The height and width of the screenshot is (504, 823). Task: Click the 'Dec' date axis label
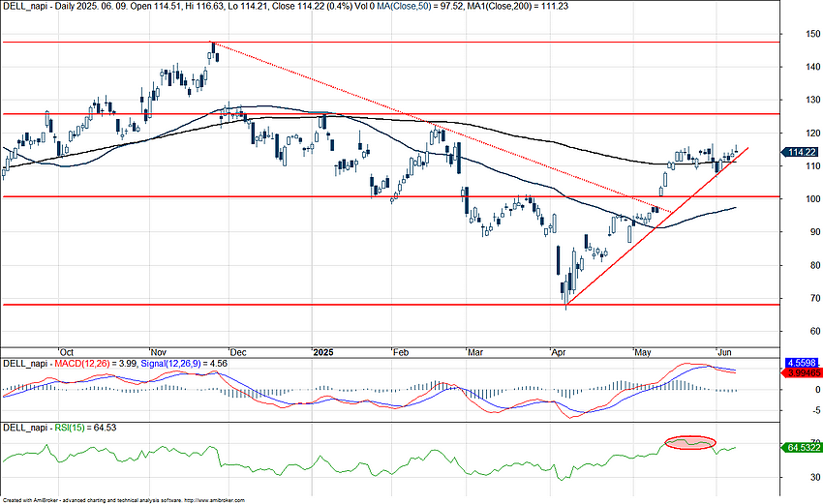[239, 352]
